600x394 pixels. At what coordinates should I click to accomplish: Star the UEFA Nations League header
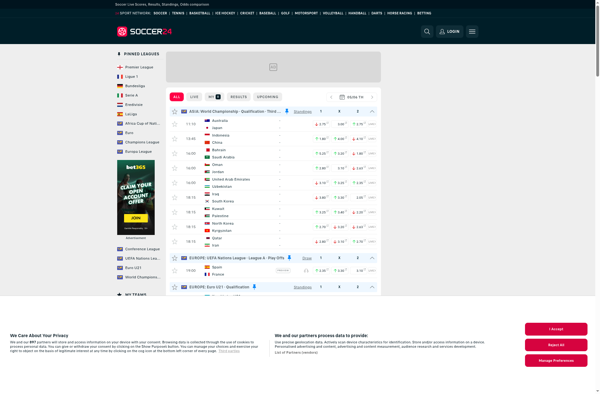(x=174, y=258)
